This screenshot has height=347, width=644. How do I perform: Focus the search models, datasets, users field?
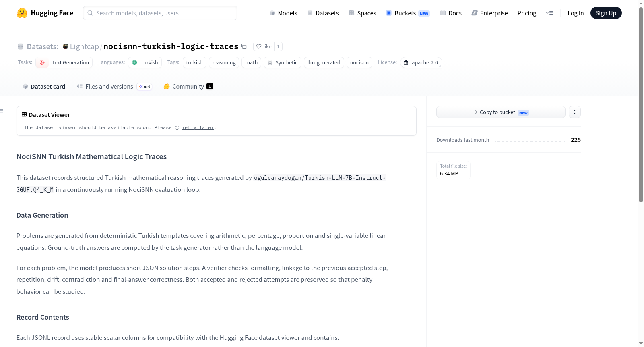pos(160,13)
